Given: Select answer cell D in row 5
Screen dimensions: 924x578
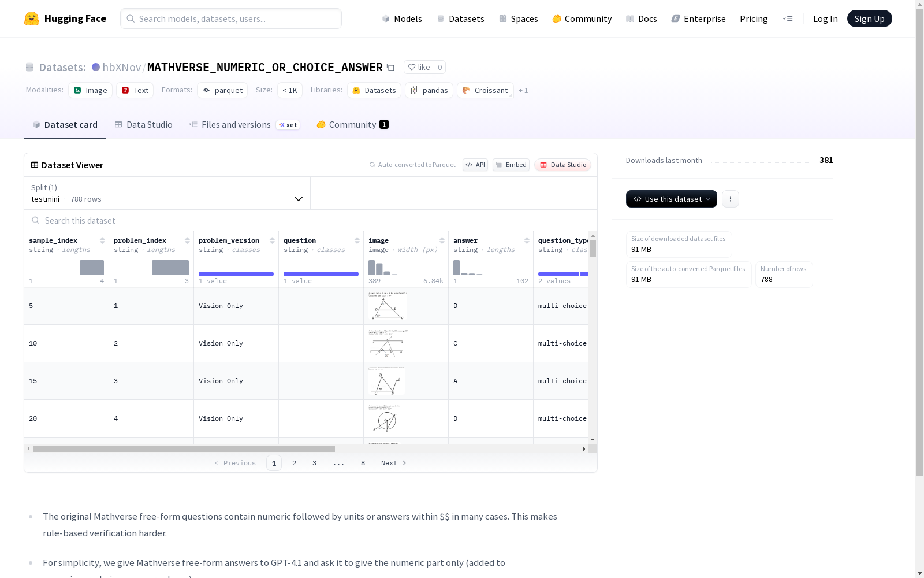Looking at the screenshot, I should (491, 306).
